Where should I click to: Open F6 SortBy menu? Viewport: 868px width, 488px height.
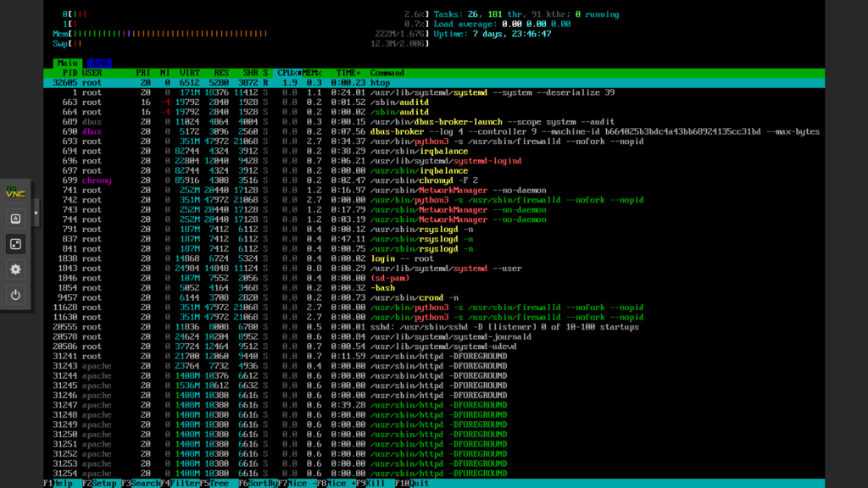click(x=258, y=484)
